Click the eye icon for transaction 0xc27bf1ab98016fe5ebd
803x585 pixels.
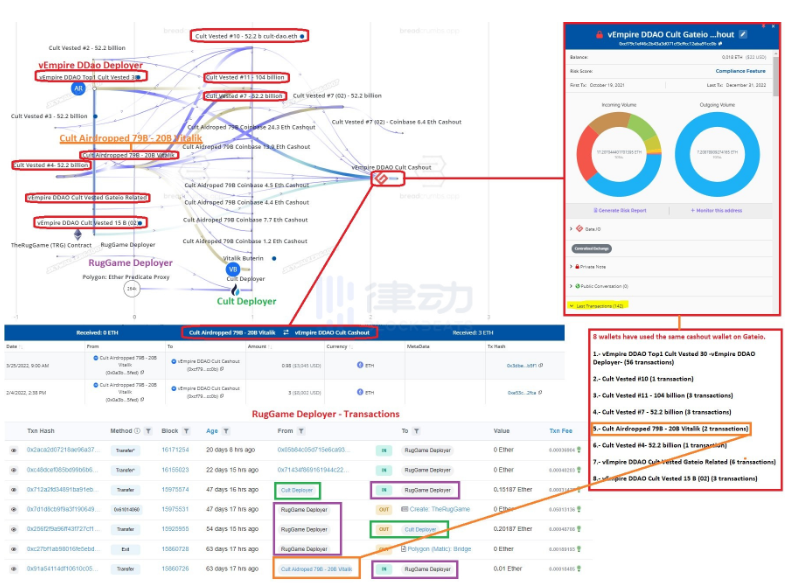coord(14,549)
